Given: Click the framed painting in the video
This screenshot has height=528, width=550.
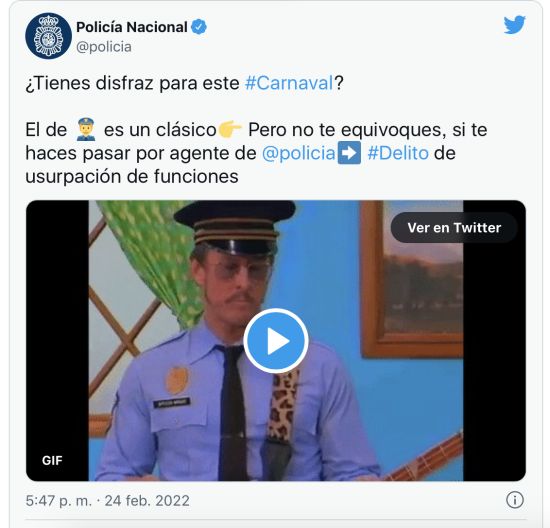Looking at the screenshot, I should point(412,279).
